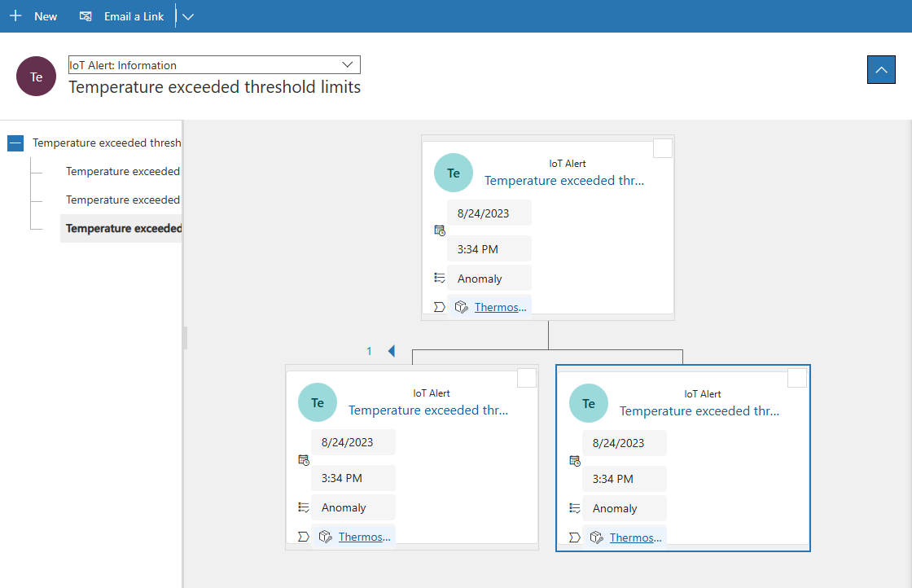Click the tree panel splitter handle
912x588 pixels.
click(185, 338)
